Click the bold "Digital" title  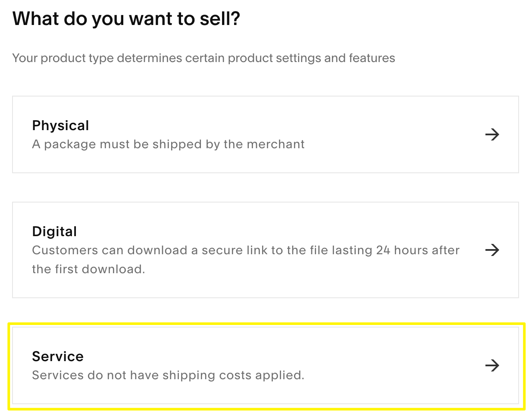pos(54,231)
